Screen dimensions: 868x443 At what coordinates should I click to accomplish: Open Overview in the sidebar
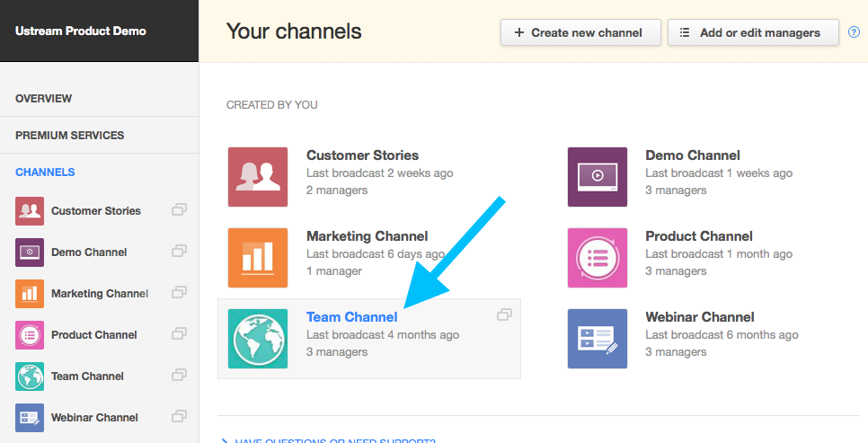coord(44,99)
